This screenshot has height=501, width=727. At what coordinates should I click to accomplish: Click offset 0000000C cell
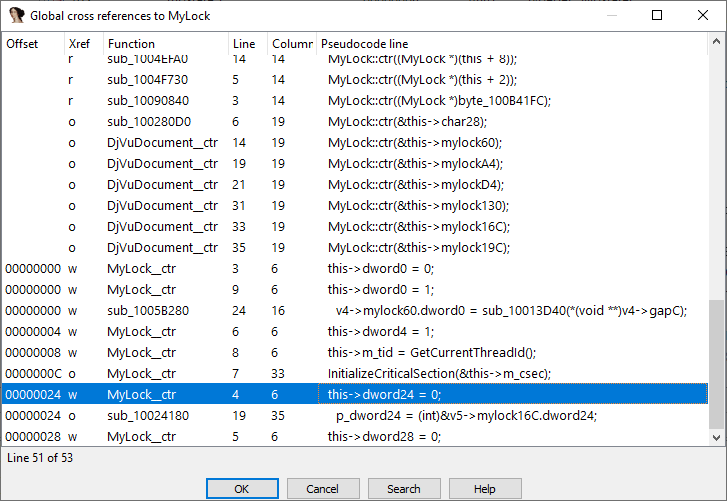[33, 374]
